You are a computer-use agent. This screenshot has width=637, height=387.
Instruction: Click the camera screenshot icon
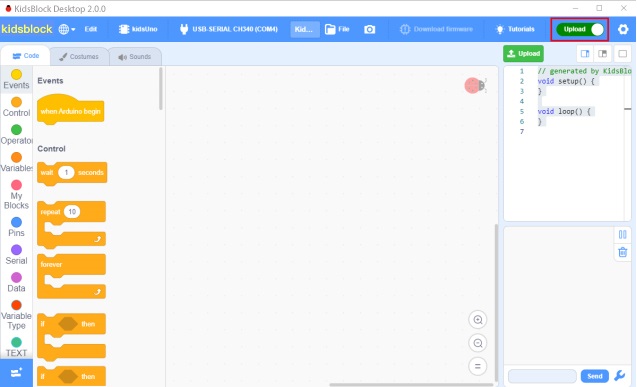(x=369, y=29)
